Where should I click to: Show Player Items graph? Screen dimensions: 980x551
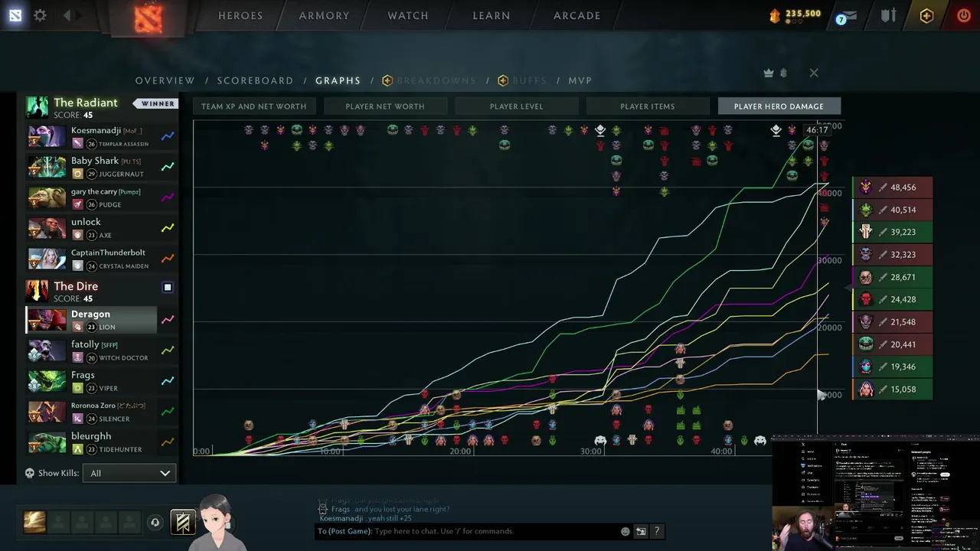coord(648,106)
